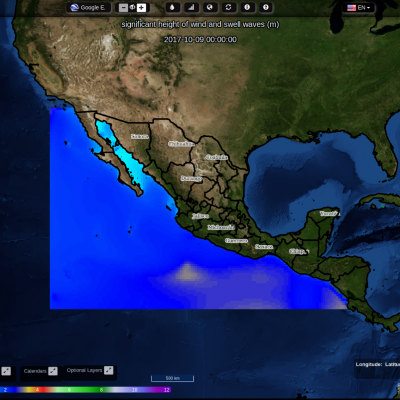Click the Oaxaca state label on the map
The image size is (400, 400).
264,247
